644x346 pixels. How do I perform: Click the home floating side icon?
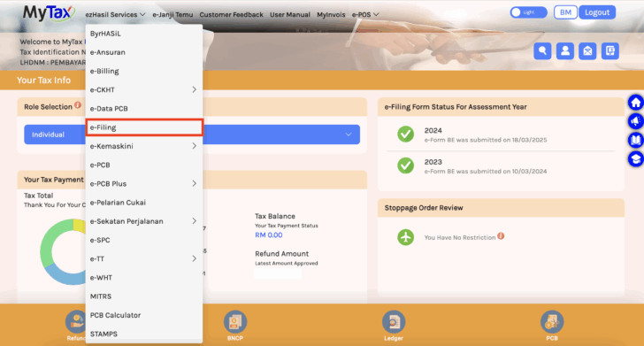coord(635,103)
